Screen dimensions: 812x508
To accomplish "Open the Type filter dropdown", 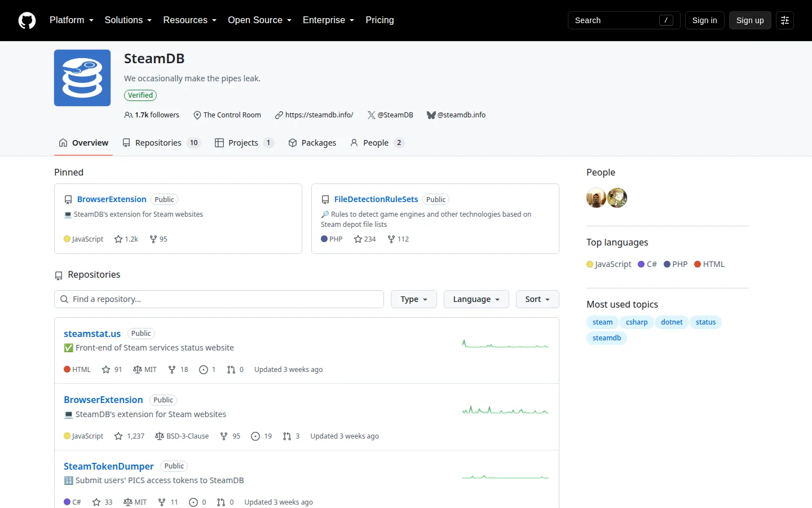I will pyautogui.click(x=414, y=299).
